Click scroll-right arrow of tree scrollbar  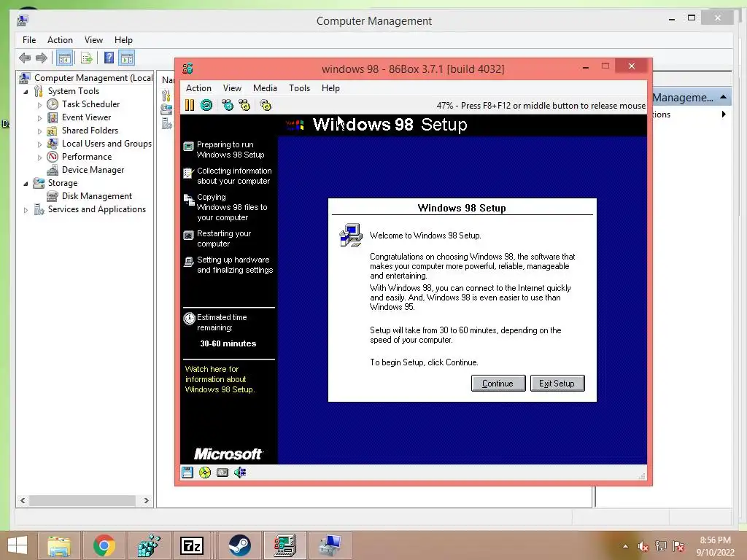pyautogui.click(x=146, y=500)
